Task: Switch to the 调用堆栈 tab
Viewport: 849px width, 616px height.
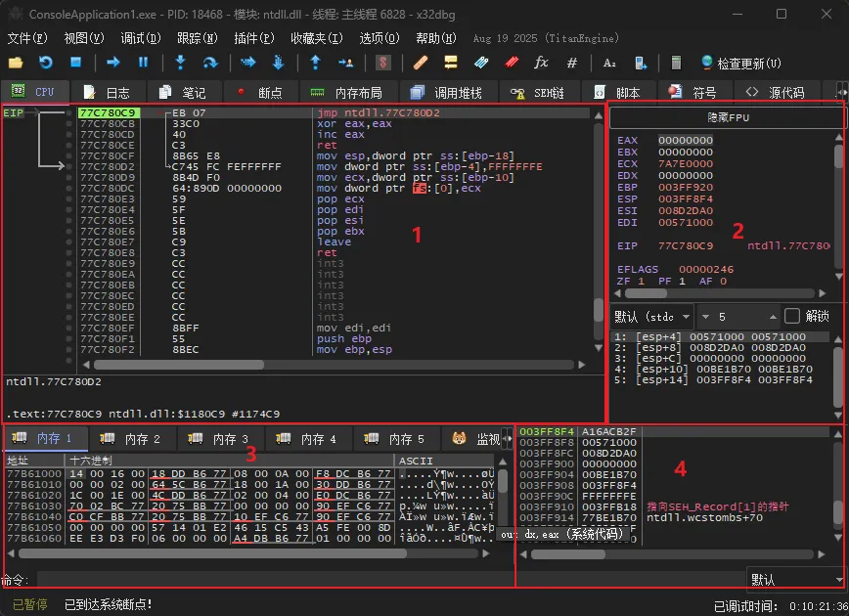Action: (447, 93)
